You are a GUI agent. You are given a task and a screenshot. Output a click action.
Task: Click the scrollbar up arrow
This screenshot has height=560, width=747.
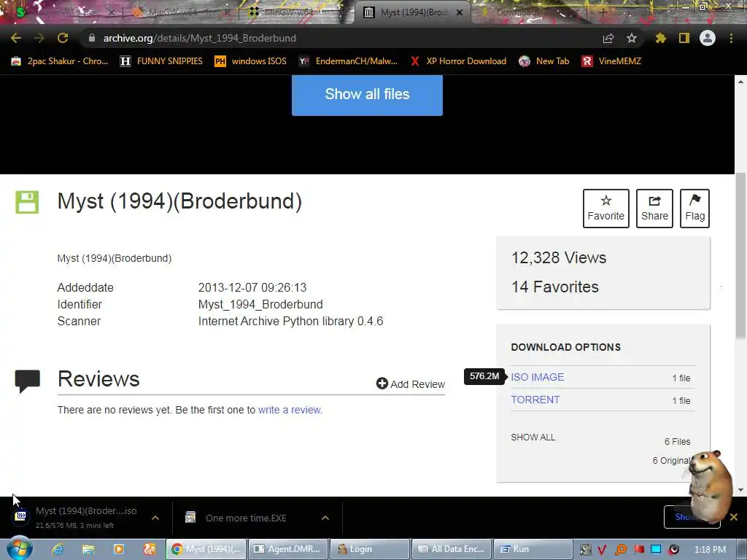click(x=740, y=82)
